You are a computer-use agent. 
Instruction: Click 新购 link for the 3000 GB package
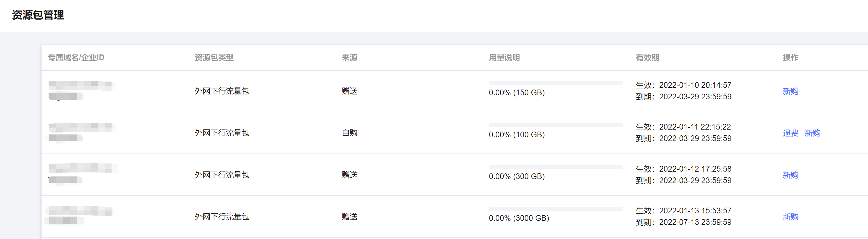point(790,217)
